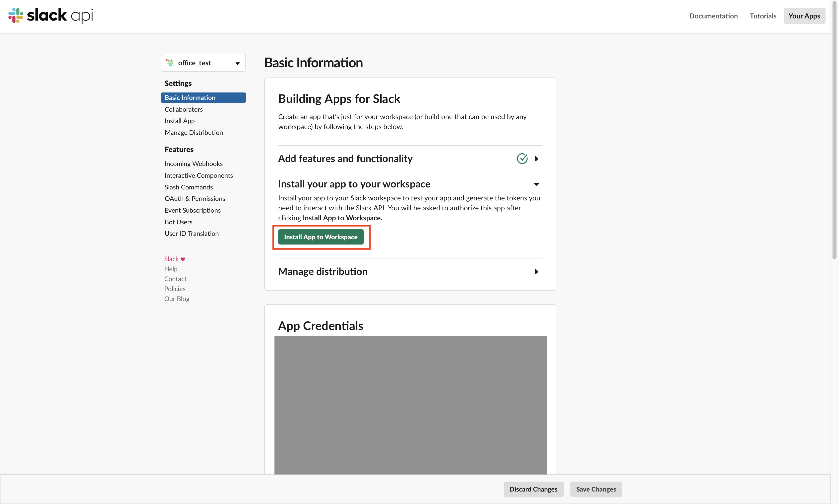This screenshot has width=838, height=504.
Task: Click the Manage distribution heading text
Action: [x=323, y=272]
